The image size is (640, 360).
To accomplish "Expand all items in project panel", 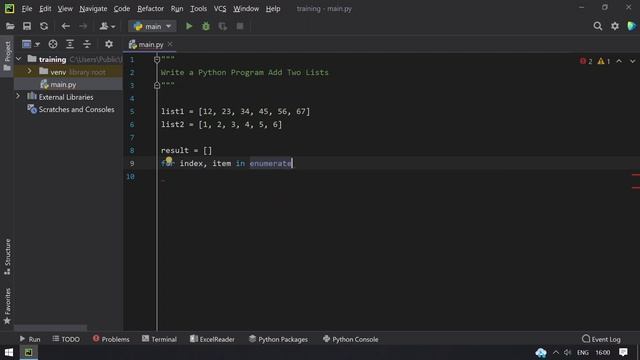I will (x=70, y=44).
